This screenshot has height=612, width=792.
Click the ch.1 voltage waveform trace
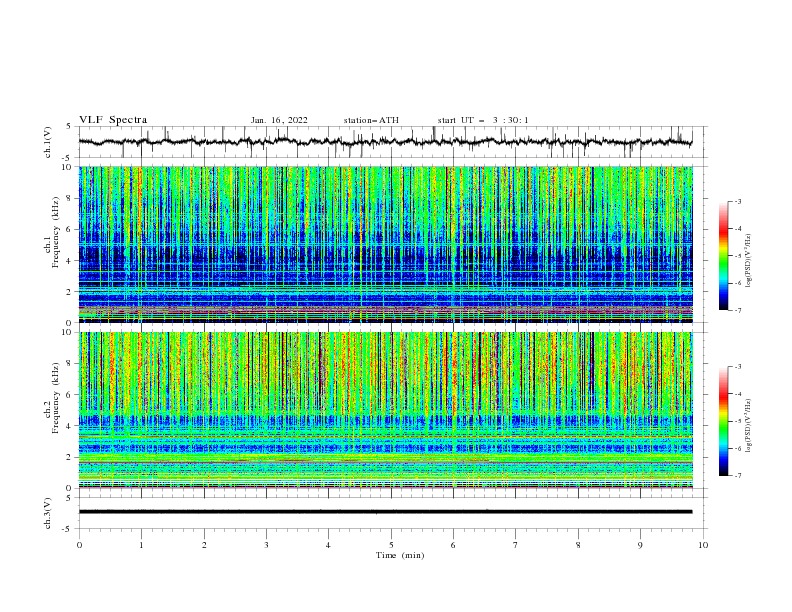[x=386, y=142]
